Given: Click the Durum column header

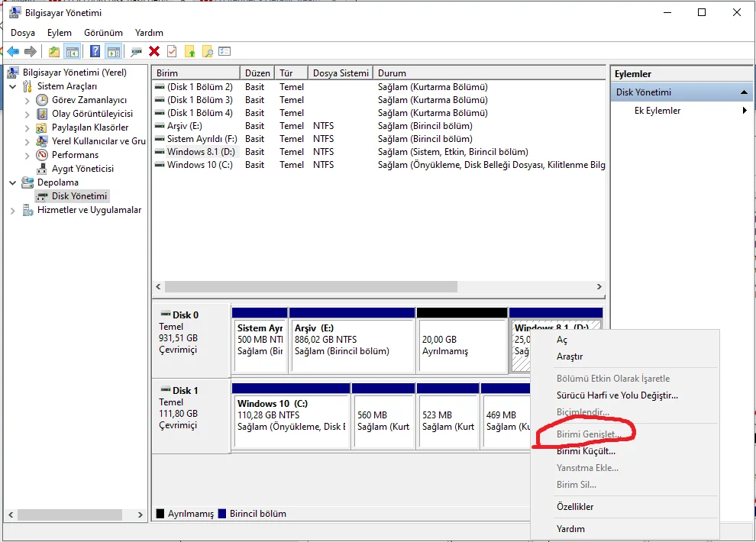Looking at the screenshot, I should pyautogui.click(x=489, y=73).
